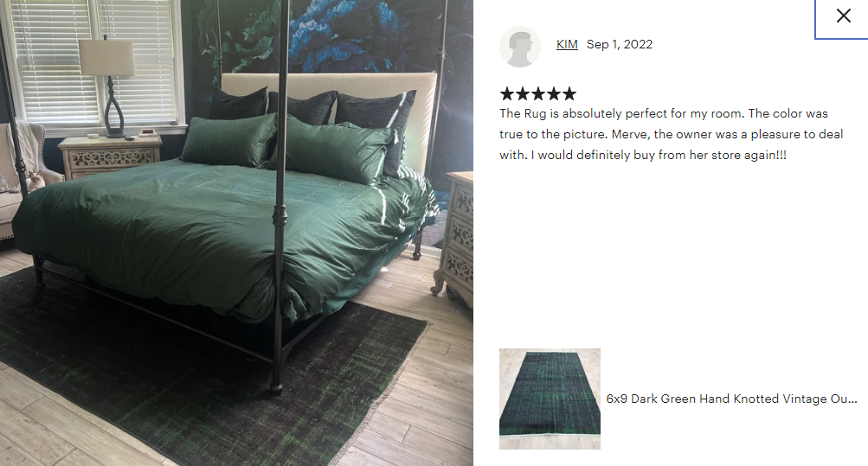
Task: Click the Sep 1, 2022 review date
Action: (620, 44)
